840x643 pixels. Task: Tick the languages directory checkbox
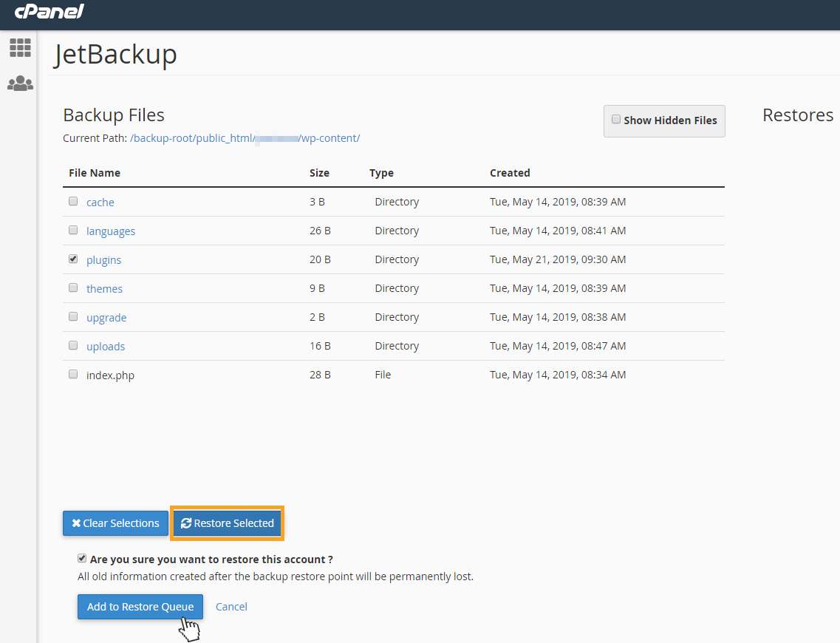tap(73, 231)
